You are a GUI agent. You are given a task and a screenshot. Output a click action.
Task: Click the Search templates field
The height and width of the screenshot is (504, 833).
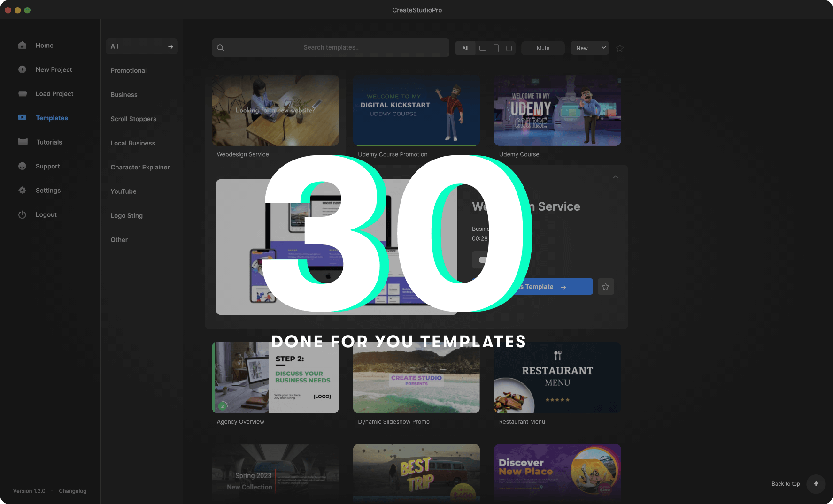[331, 47]
